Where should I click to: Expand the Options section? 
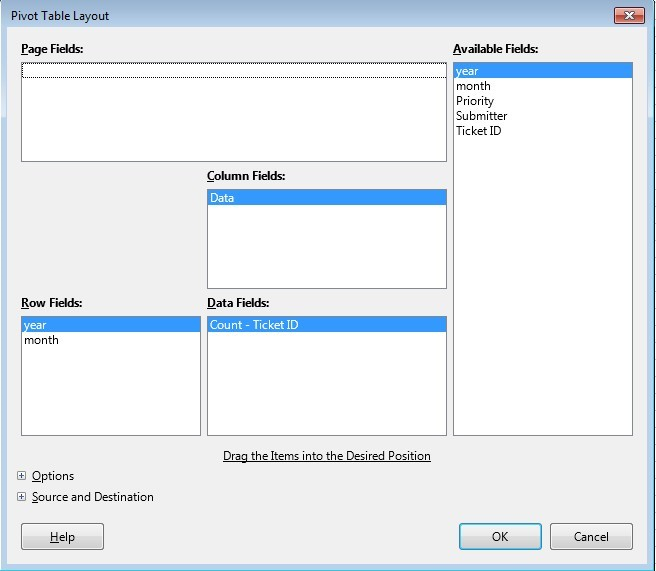tap(21, 476)
